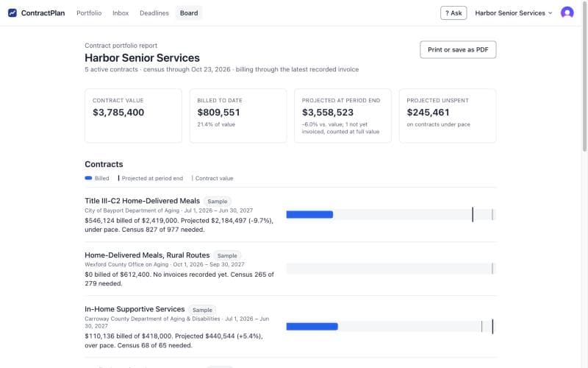This screenshot has width=588, height=368.
Task: Click the Projected at period end legend
Action: [151, 178]
